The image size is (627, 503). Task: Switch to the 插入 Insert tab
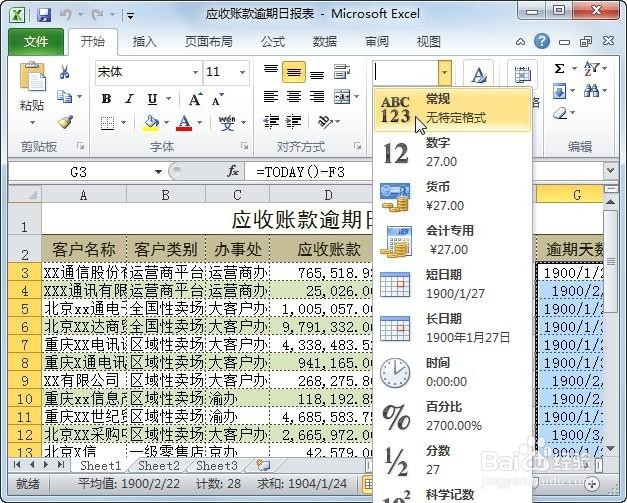tap(144, 42)
